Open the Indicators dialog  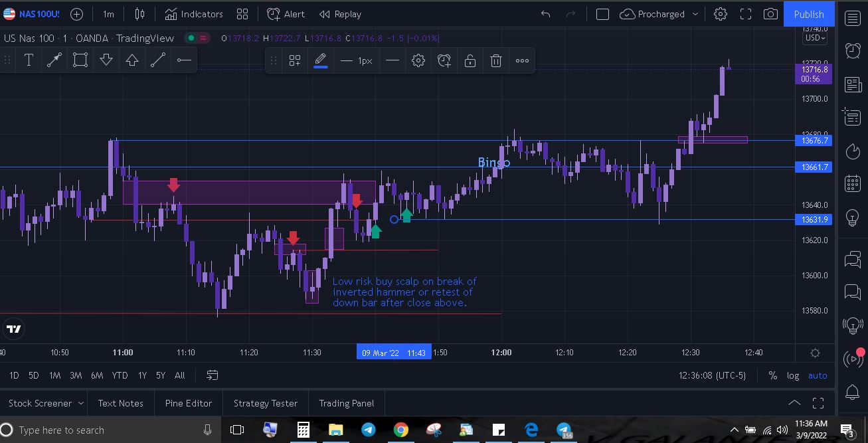194,14
